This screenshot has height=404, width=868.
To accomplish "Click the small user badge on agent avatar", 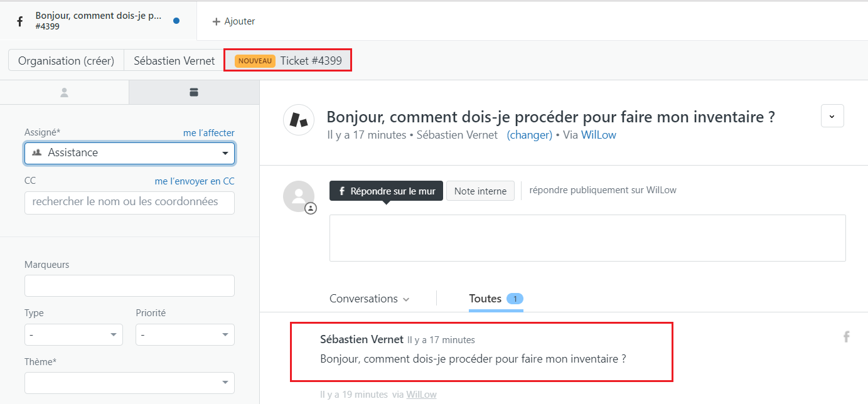I will tap(311, 208).
